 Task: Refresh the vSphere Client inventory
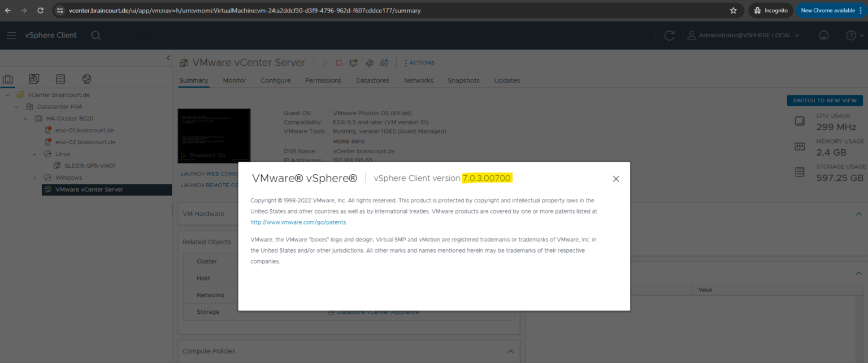tap(669, 35)
